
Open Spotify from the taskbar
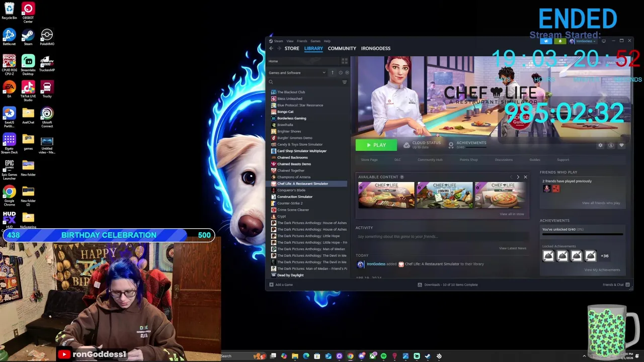tap(383, 356)
